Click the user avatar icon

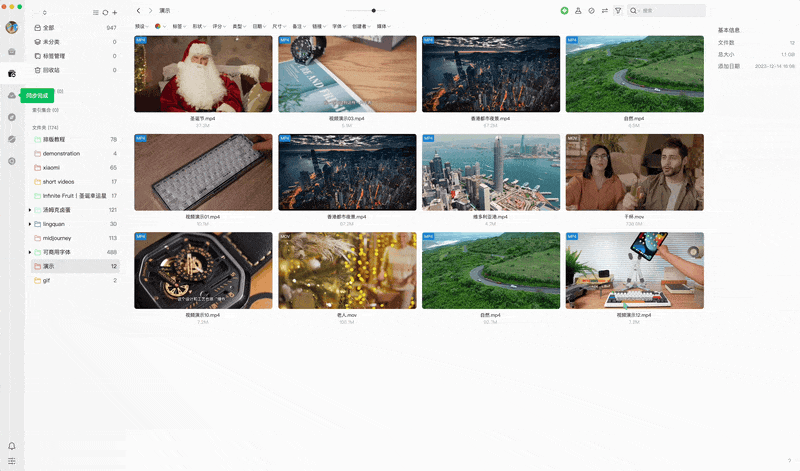[x=12, y=27]
